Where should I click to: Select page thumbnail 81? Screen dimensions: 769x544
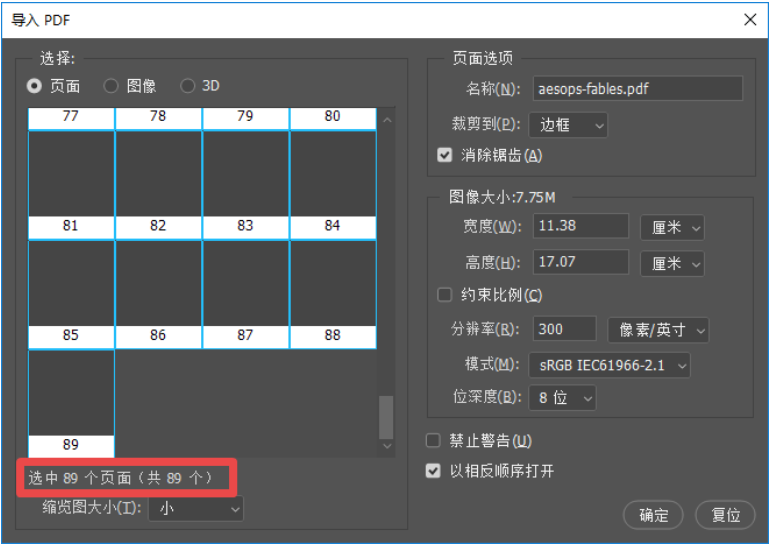[71, 184]
